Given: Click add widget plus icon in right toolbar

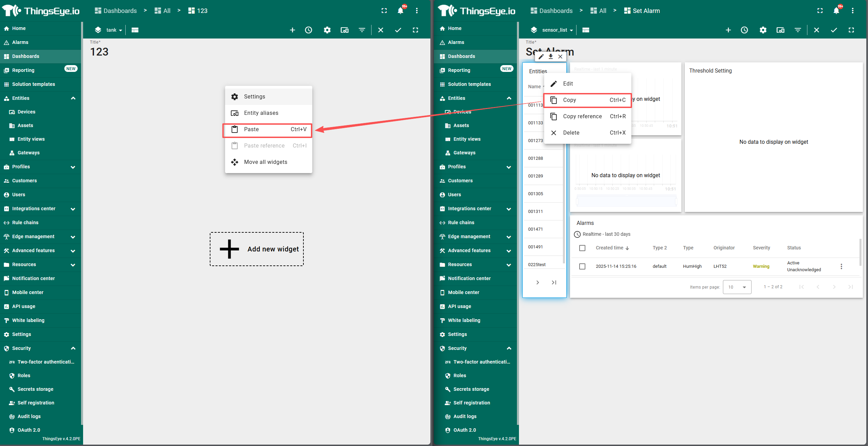Looking at the screenshot, I should [x=728, y=30].
